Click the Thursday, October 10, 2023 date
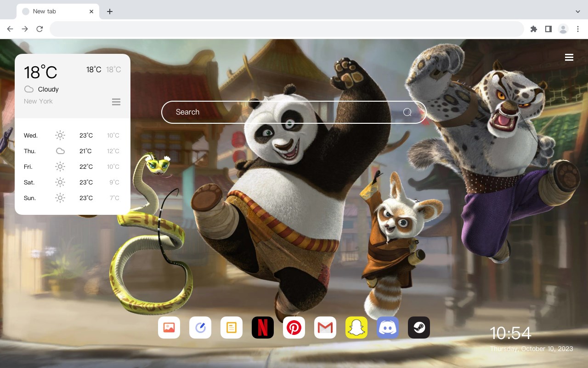588x368 pixels. click(x=531, y=349)
